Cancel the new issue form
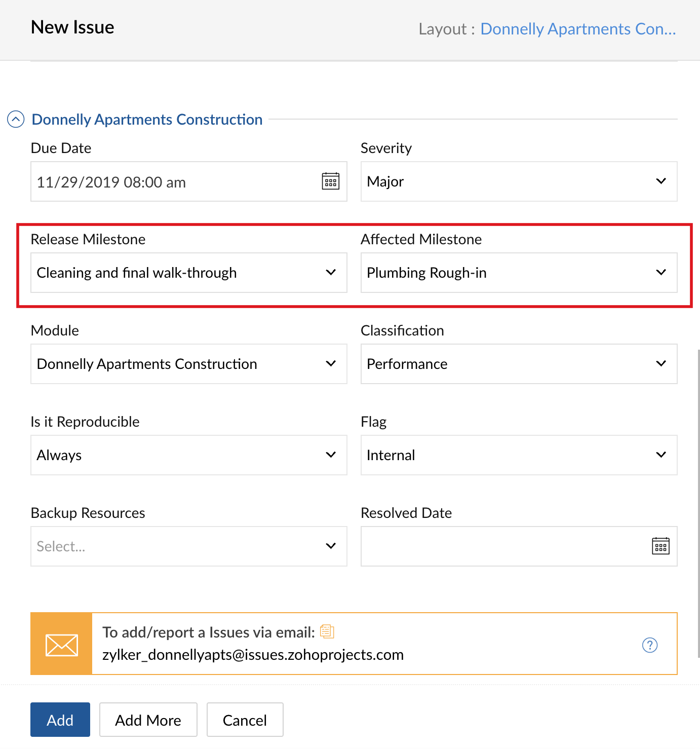Viewport: 700px width, 749px height. click(245, 720)
